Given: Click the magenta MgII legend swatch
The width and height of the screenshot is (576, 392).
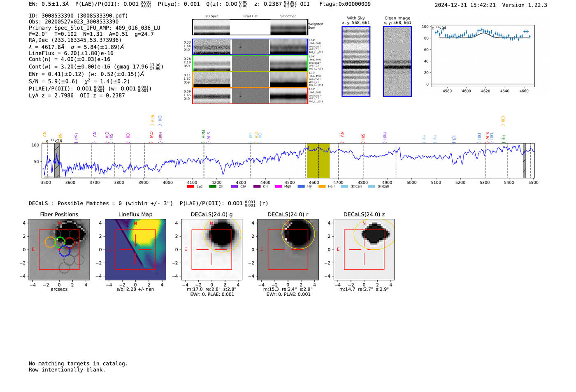Looking at the screenshot, I should coord(278,186).
